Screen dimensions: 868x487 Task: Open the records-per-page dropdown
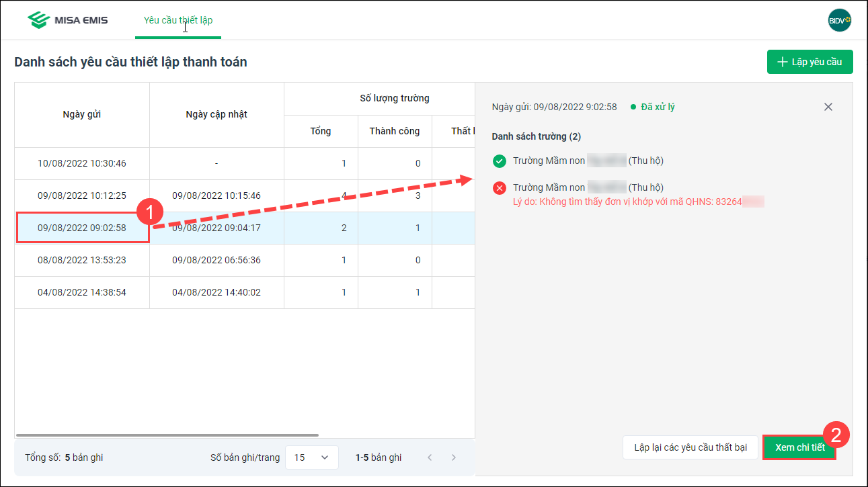[311, 457]
